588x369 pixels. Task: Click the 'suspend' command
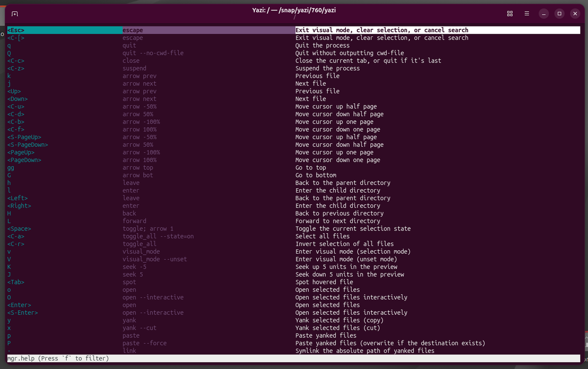point(135,68)
